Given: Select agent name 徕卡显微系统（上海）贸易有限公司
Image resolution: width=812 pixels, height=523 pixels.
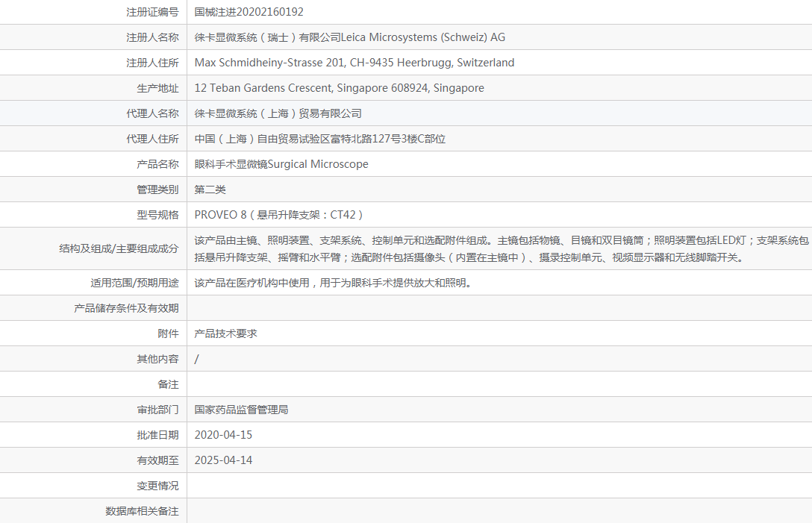Looking at the screenshot, I should pos(278,113).
